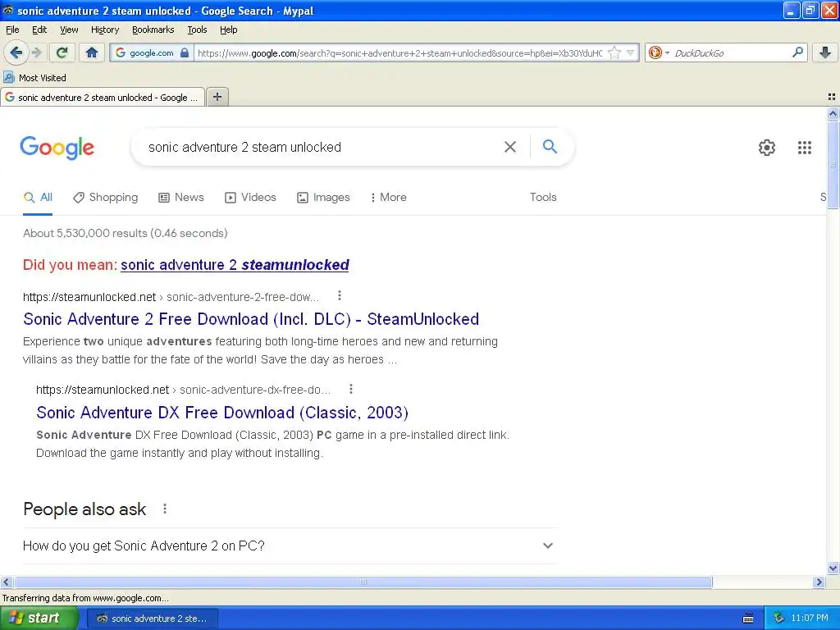Open the Edit menu
The width and height of the screenshot is (840, 630).
[x=39, y=30]
